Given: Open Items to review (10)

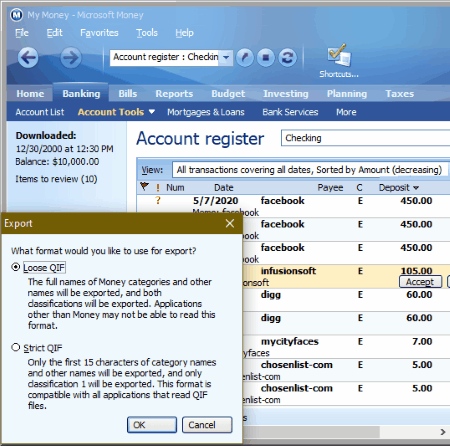Looking at the screenshot, I should click(x=56, y=179).
